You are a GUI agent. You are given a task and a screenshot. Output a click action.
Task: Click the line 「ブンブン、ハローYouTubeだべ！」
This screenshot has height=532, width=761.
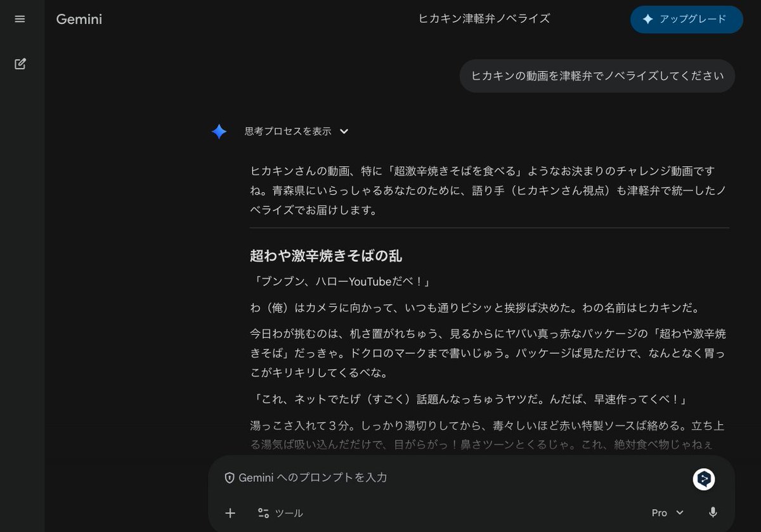point(342,281)
